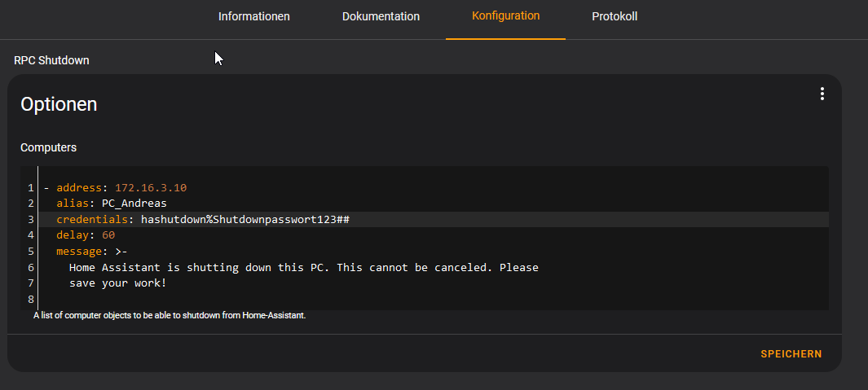Viewport: 868px width, 390px height.
Task: Click the line starting with Home Assistant is shutting
Action: coord(303,267)
